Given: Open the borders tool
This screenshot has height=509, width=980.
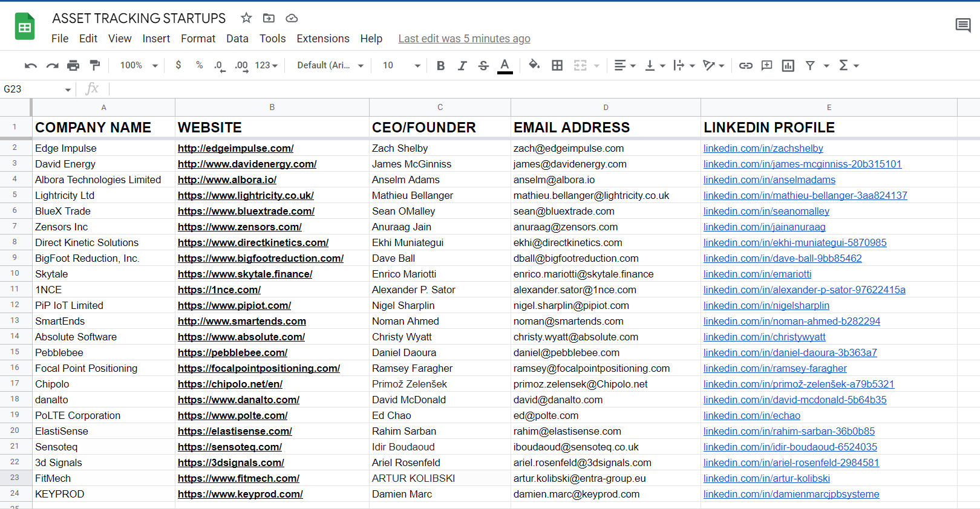Looking at the screenshot, I should [x=557, y=65].
